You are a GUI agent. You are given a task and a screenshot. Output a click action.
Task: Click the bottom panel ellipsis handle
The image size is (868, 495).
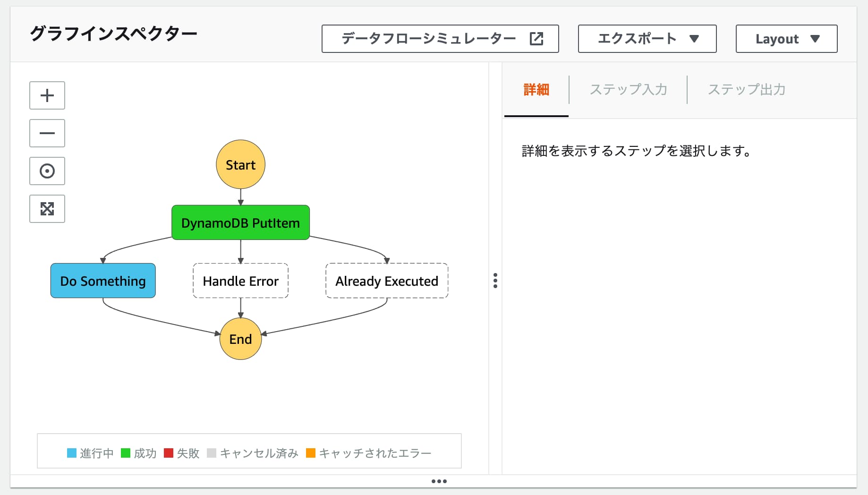[x=439, y=481]
